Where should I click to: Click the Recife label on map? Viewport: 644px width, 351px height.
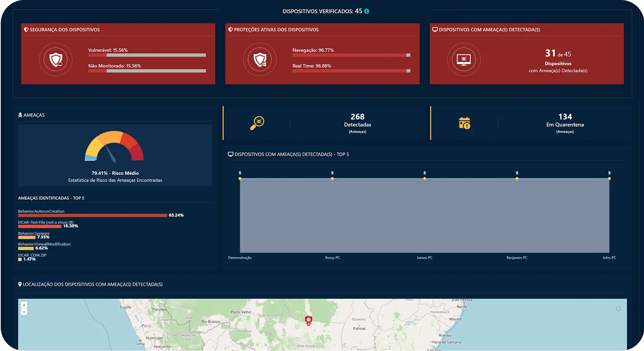pos(462,307)
